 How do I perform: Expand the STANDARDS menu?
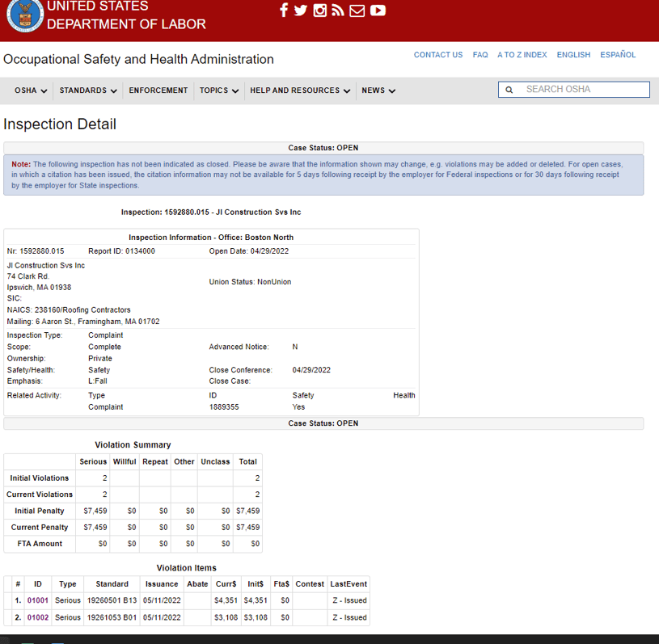[x=88, y=90]
